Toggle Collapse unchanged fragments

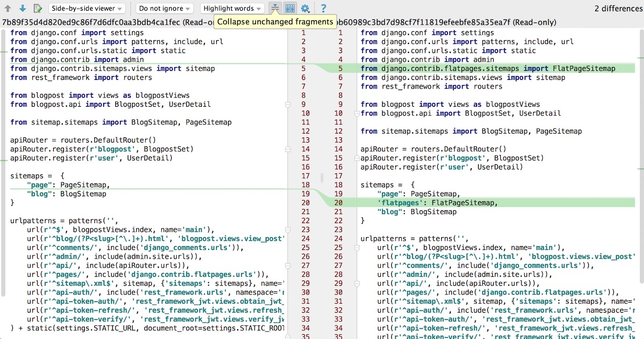(275, 8)
